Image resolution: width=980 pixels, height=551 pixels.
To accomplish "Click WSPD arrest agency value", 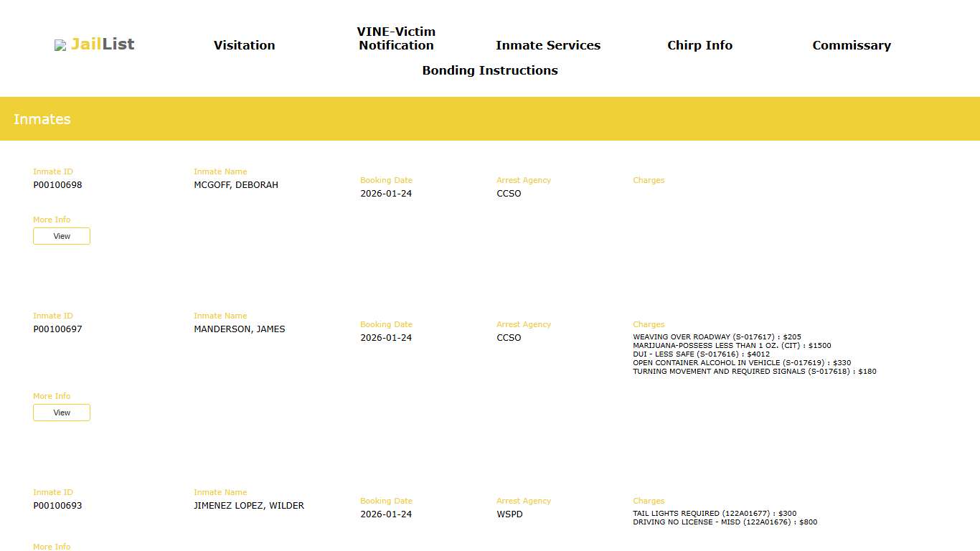I will coord(509,514).
